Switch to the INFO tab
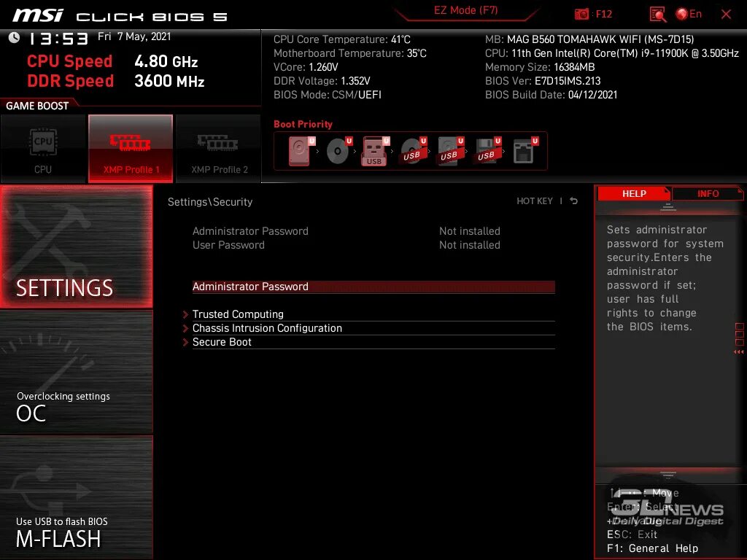Image resolution: width=747 pixels, height=560 pixels. (708, 193)
